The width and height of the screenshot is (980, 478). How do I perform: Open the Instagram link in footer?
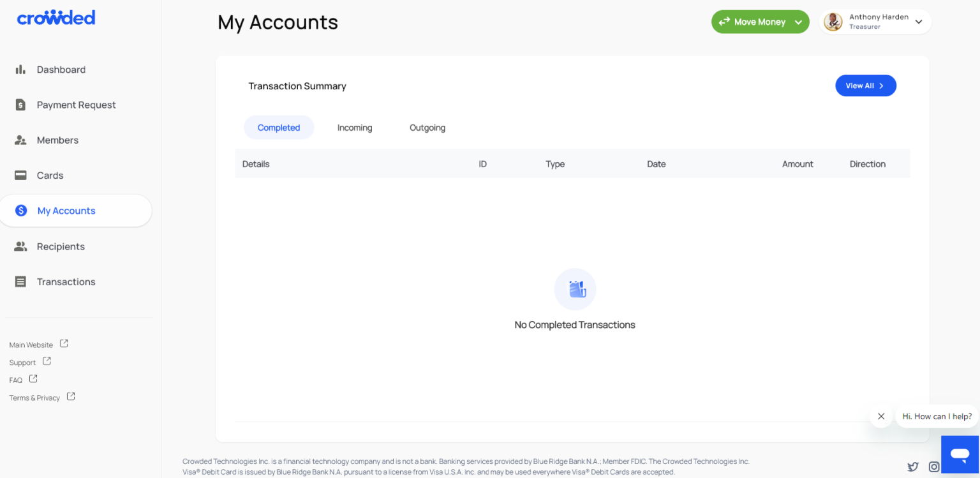click(x=934, y=467)
